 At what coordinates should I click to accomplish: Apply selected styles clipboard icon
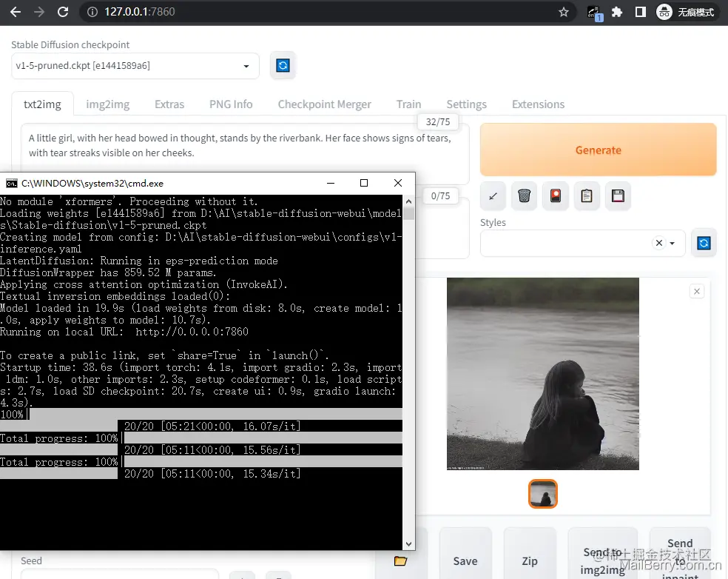587,196
